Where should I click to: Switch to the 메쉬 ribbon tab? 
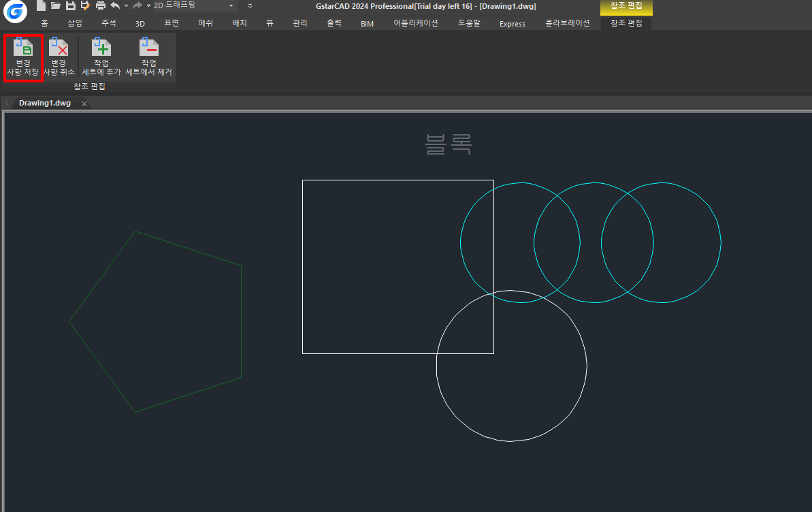point(206,23)
